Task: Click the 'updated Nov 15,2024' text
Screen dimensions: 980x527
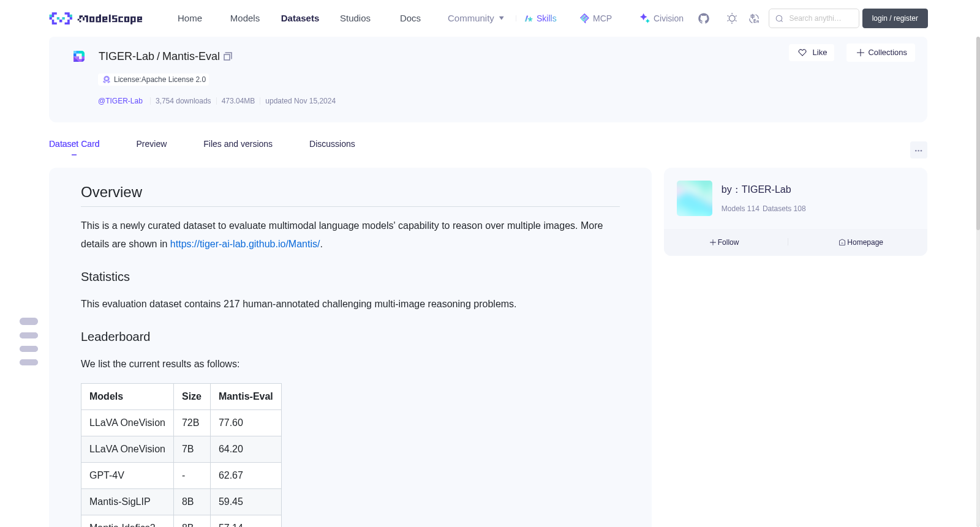Action: 300,101
